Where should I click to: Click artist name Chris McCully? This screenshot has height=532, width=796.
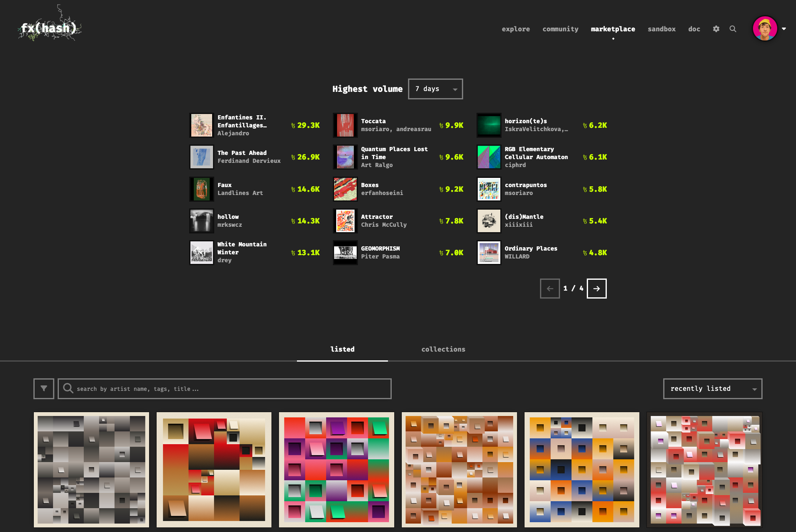click(384, 225)
